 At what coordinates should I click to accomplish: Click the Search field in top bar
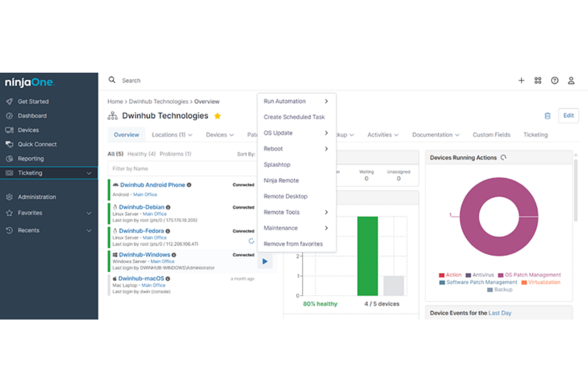click(x=131, y=81)
